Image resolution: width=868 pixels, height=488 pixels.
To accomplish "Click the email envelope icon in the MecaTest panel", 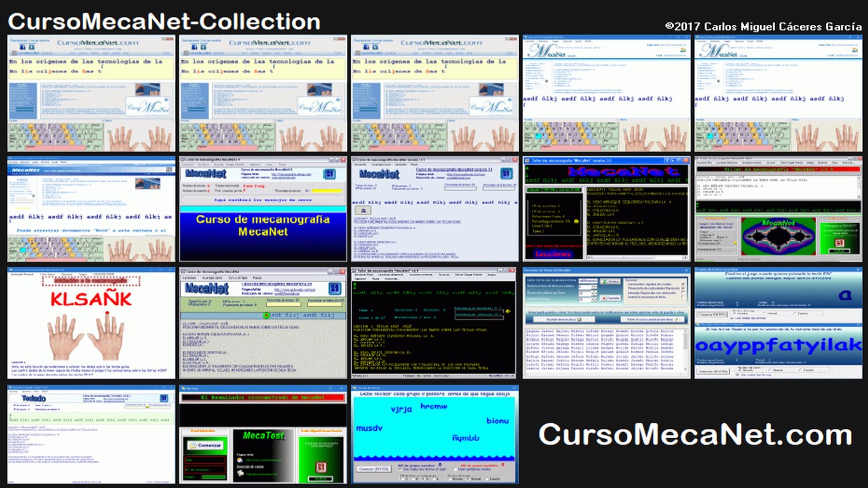I will coord(241,473).
